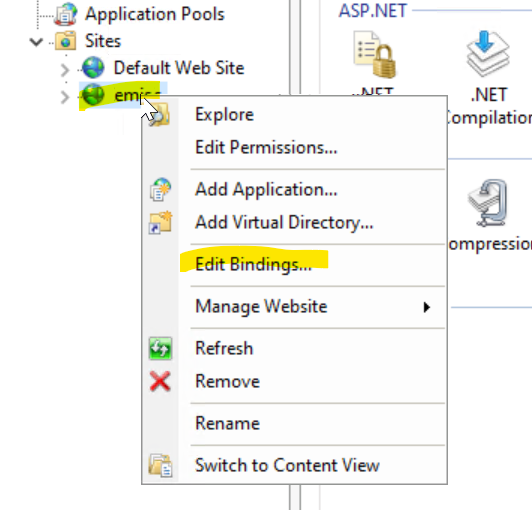
Task: Choose Explore in the context menu
Action: tap(224, 115)
